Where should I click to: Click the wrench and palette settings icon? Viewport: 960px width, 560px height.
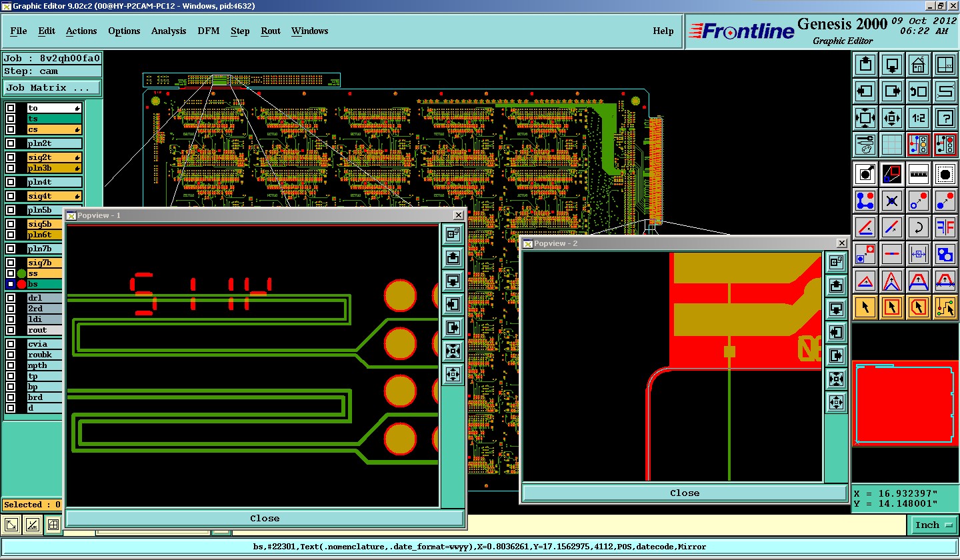click(865, 144)
